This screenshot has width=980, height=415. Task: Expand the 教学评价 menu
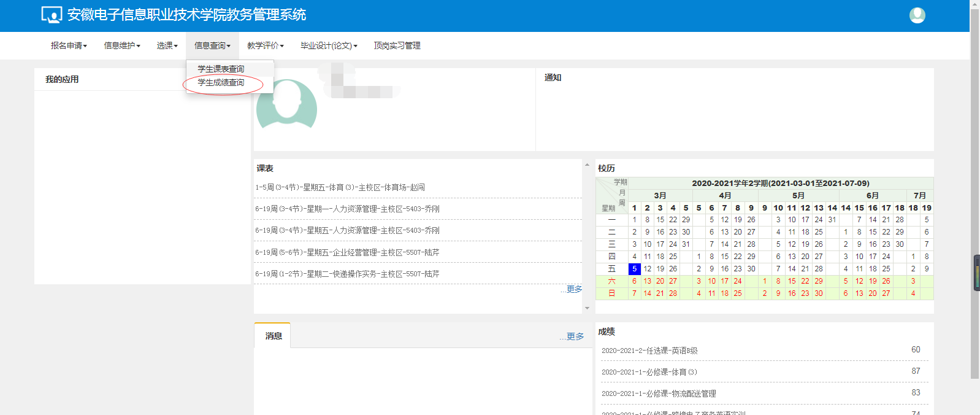[265, 45]
